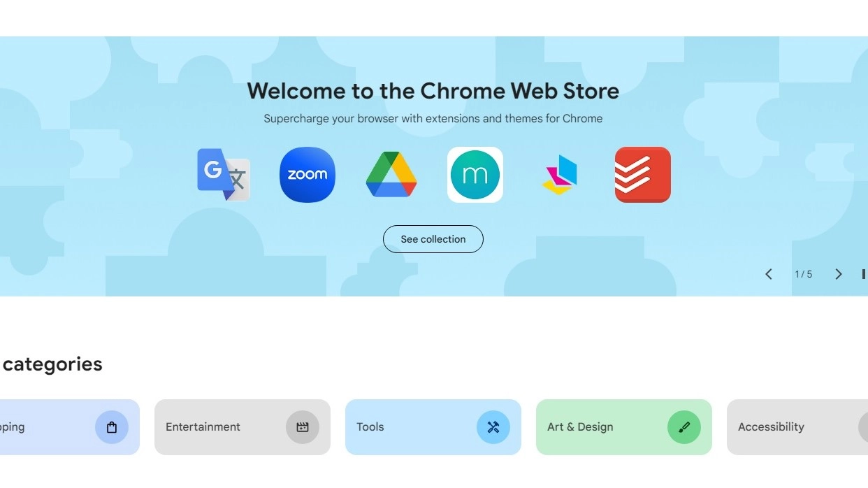Click the 1 / 5 slide indicator

point(804,274)
